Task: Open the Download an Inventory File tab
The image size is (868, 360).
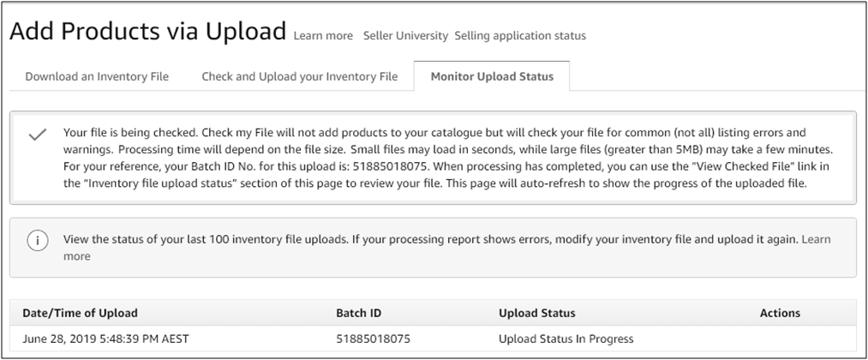Action: point(97,76)
